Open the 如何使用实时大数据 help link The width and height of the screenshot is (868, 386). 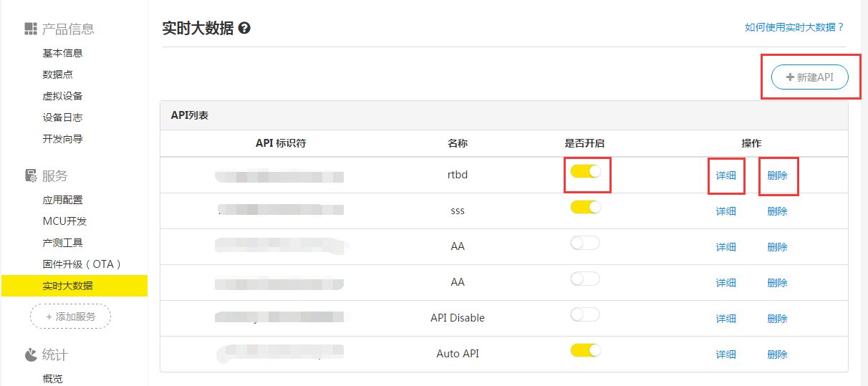(x=794, y=27)
